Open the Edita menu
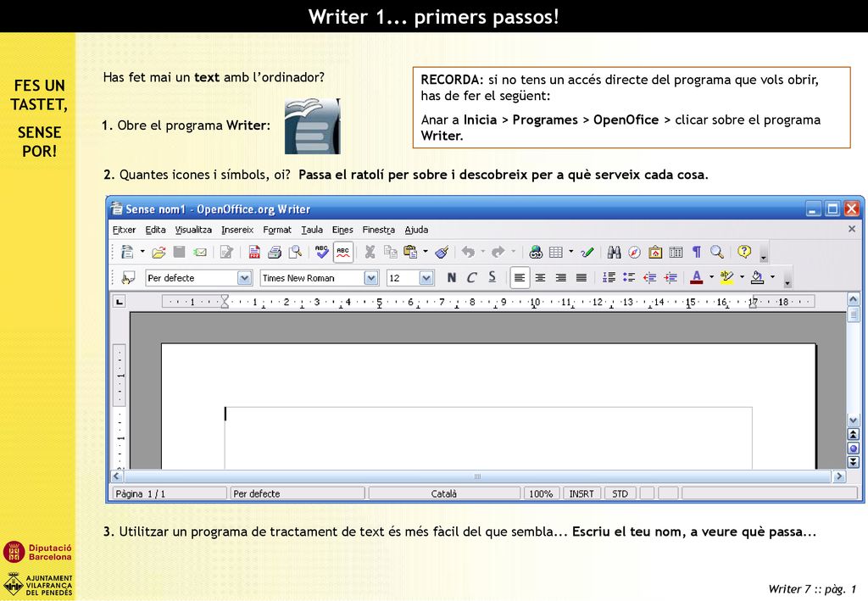This screenshot has height=601, width=868. coord(156,230)
